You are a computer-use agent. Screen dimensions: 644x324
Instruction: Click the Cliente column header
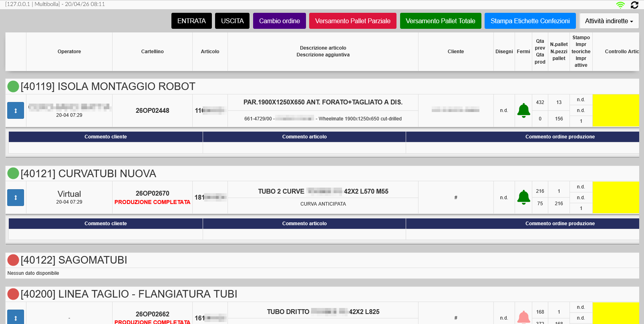456,52
